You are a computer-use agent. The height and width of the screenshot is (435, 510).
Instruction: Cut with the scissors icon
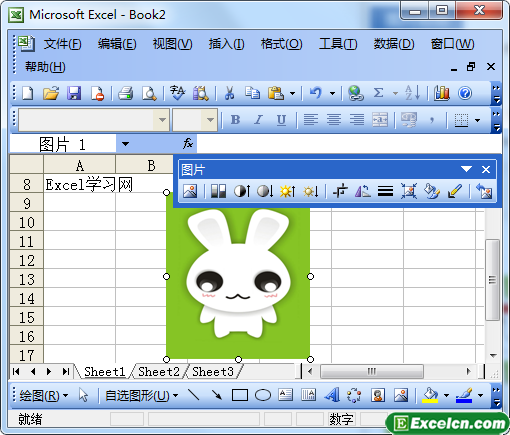(x=229, y=93)
